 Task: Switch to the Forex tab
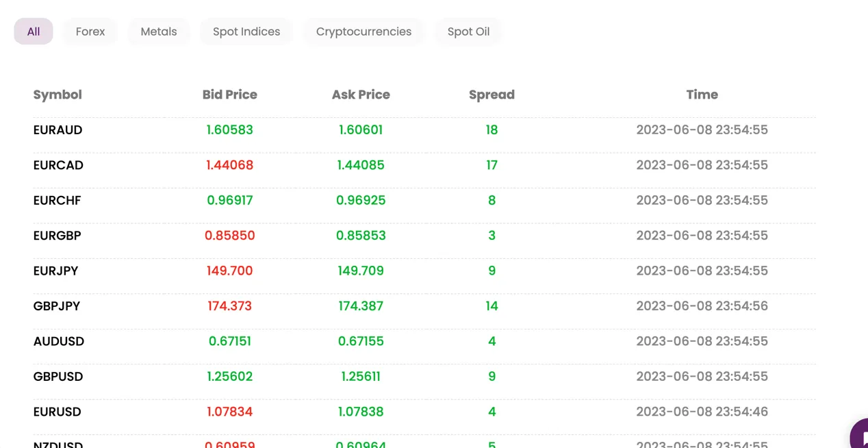coord(90,32)
